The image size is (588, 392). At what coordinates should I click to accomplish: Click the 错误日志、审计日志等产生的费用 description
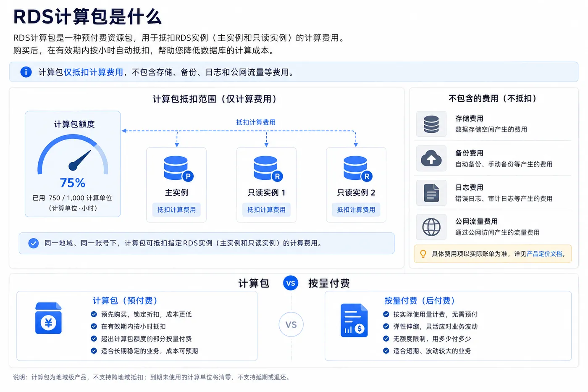(504, 199)
